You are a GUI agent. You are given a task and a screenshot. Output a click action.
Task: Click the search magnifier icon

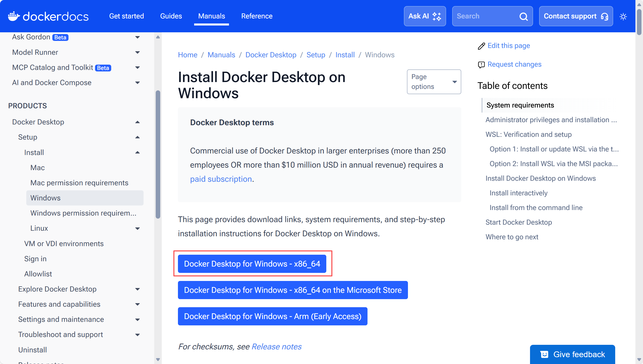click(x=523, y=16)
